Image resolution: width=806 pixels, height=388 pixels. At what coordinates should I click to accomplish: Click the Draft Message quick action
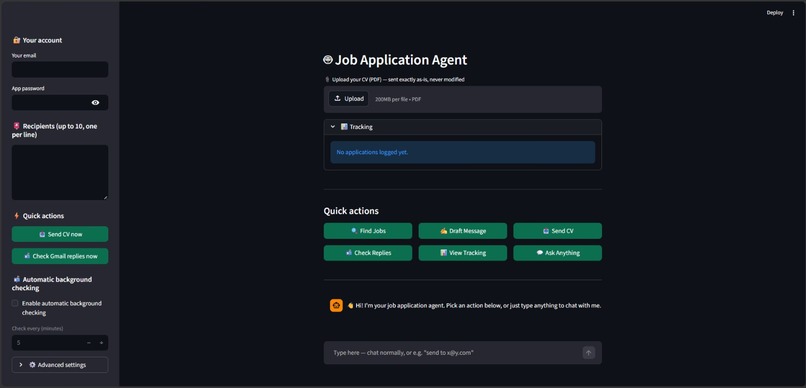pyautogui.click(x=463, y=231)
